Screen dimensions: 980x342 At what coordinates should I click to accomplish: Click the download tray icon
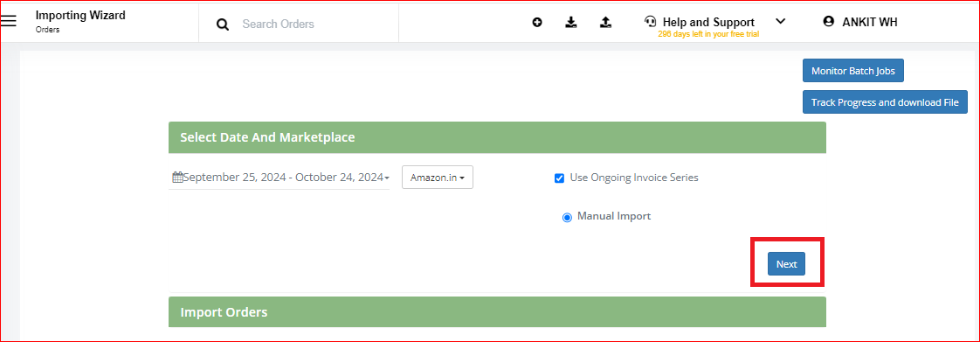coord(570,23)
